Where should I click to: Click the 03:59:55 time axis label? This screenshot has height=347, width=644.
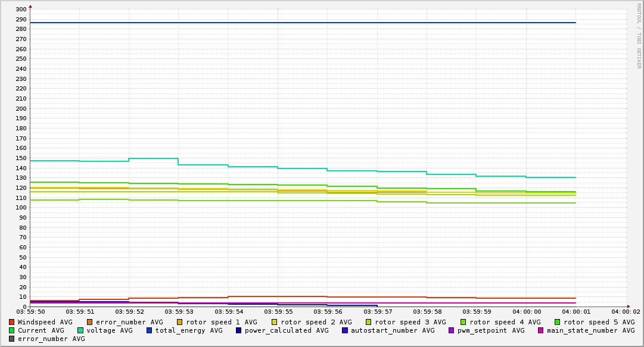278,311
